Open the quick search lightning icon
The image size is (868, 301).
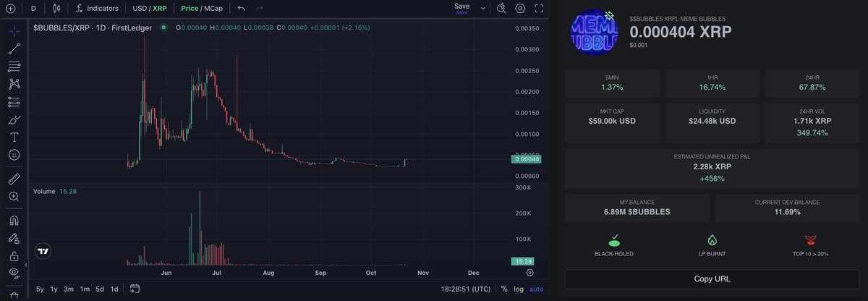pyautogui.click(x=502, y=8)
